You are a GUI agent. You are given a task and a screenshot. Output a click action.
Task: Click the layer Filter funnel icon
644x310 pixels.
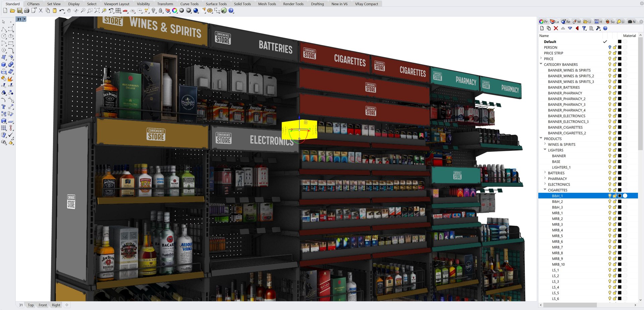584,28
